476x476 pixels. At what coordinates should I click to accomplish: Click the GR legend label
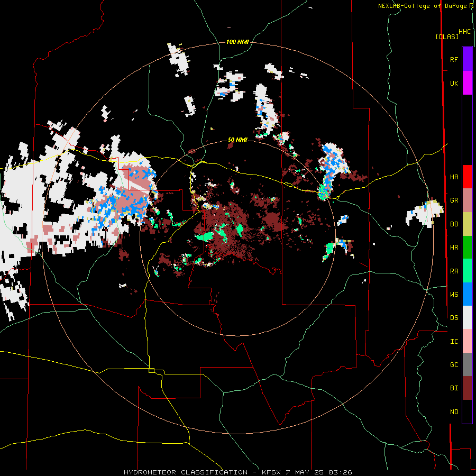pos(454,200)
